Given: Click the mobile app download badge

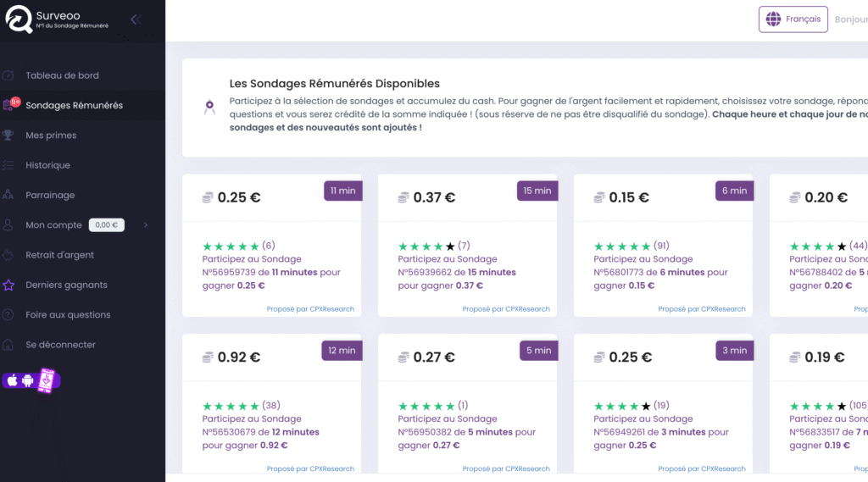Looking at the screenshot, I should [x=32, y=381].
